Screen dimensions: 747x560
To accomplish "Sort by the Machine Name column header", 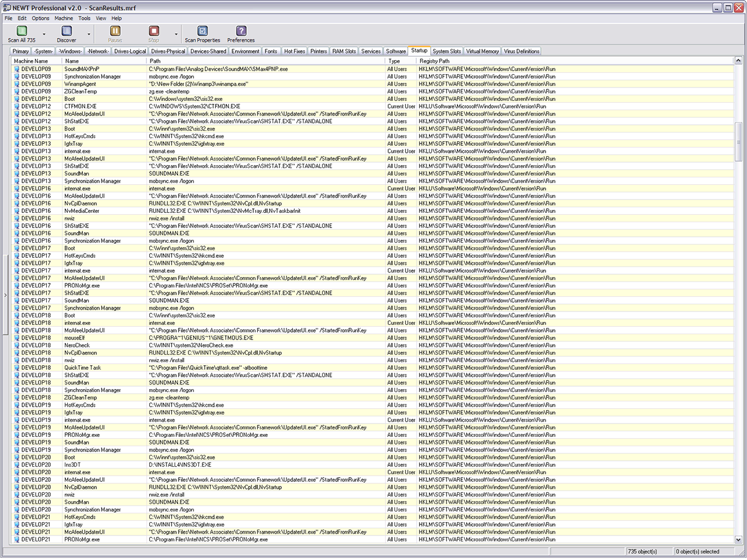I will pyautogui.click(x=31, y=61).
